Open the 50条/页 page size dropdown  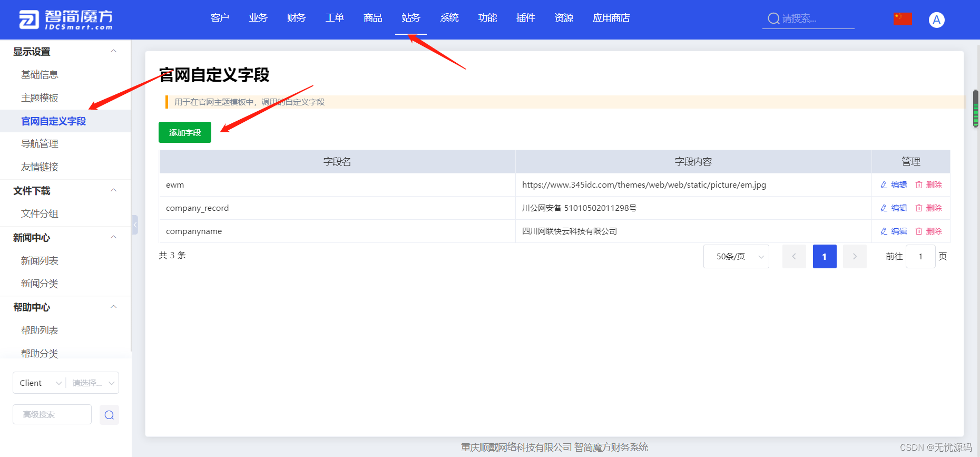736,257
